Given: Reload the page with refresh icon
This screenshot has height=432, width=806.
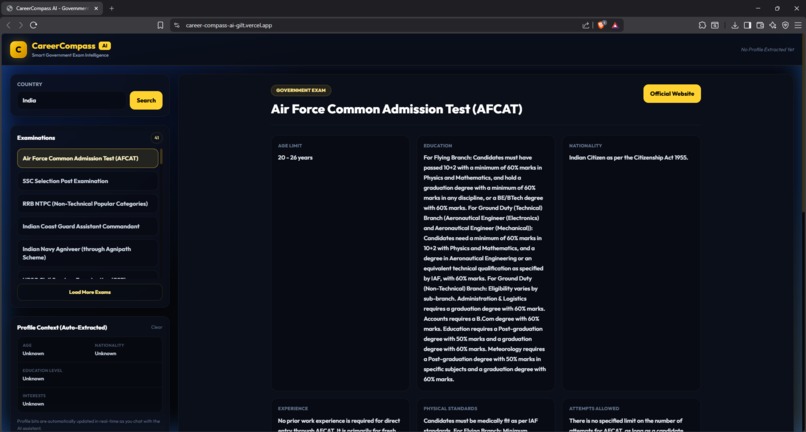Looking at the screenshot, I should 33,25.
